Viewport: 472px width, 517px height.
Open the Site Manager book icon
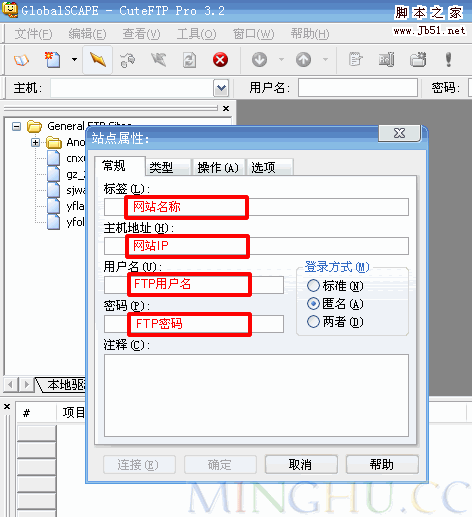tap(21, 60)
